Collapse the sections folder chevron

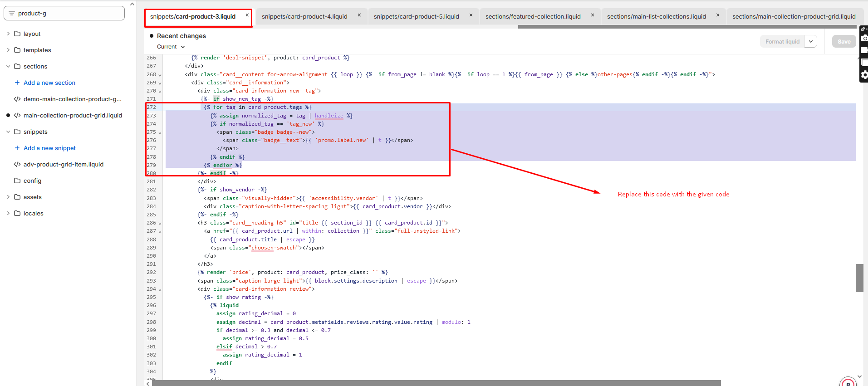(x=8, y=66)
